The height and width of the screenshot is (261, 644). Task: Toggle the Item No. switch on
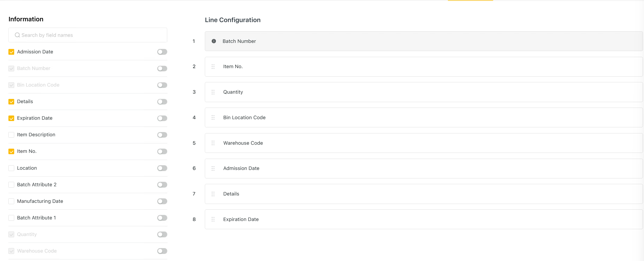[162, 151]
